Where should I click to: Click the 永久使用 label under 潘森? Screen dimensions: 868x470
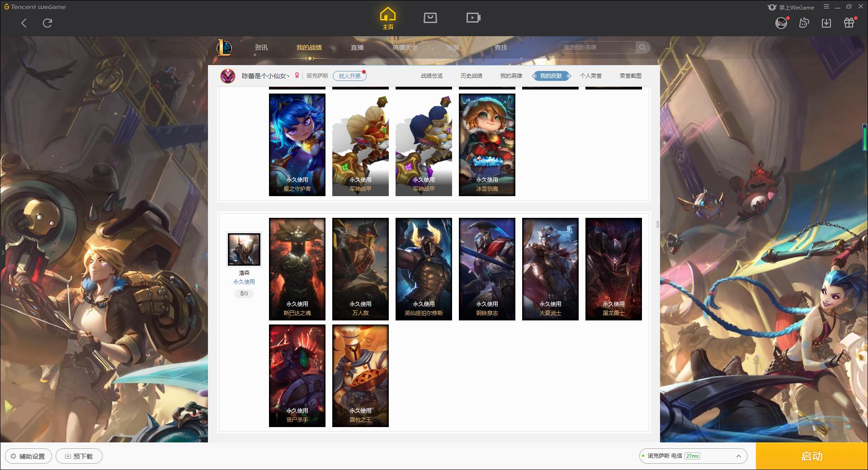click(x=244, y=282)
